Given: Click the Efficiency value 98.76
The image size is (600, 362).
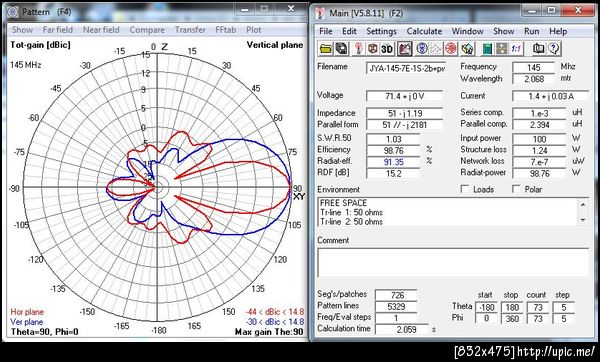Looking at the screenshot, I should point(393,150).
